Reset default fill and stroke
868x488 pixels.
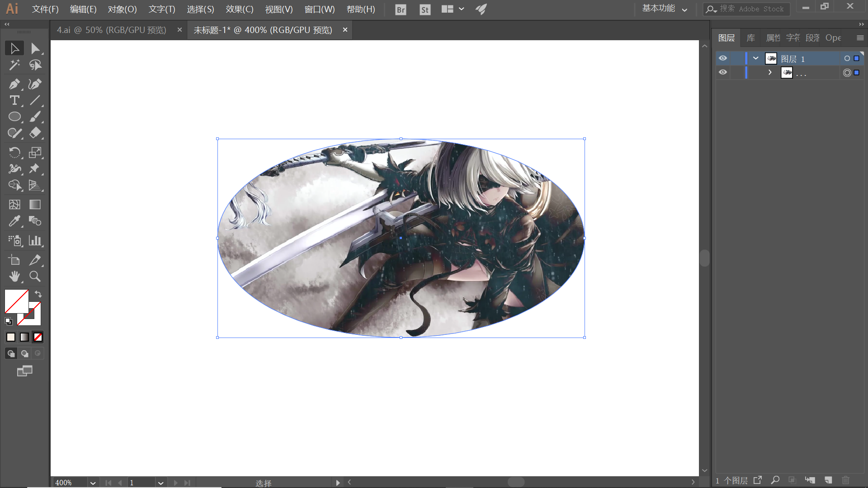[9, 321]
